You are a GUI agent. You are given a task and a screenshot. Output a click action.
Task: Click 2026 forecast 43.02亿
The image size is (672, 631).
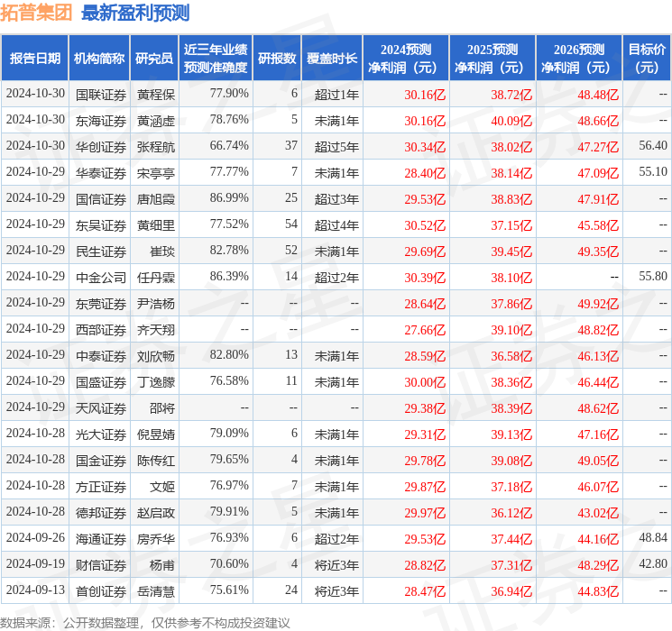598,513
